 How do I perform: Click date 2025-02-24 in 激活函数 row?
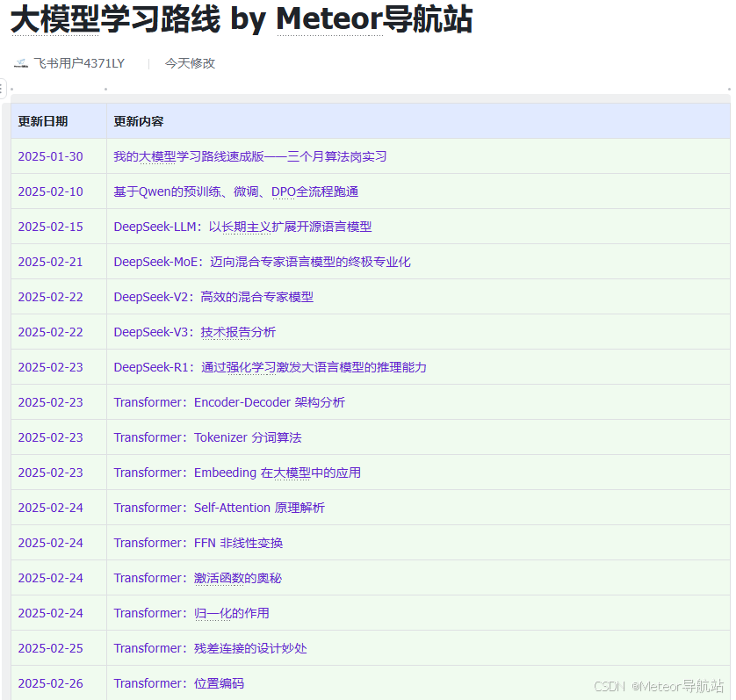(50, 579)
